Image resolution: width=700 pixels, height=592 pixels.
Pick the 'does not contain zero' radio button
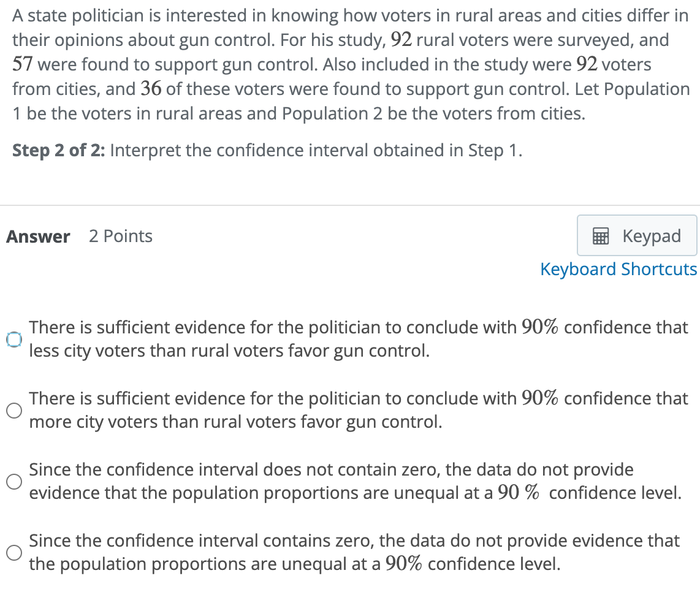coord(14,482)
